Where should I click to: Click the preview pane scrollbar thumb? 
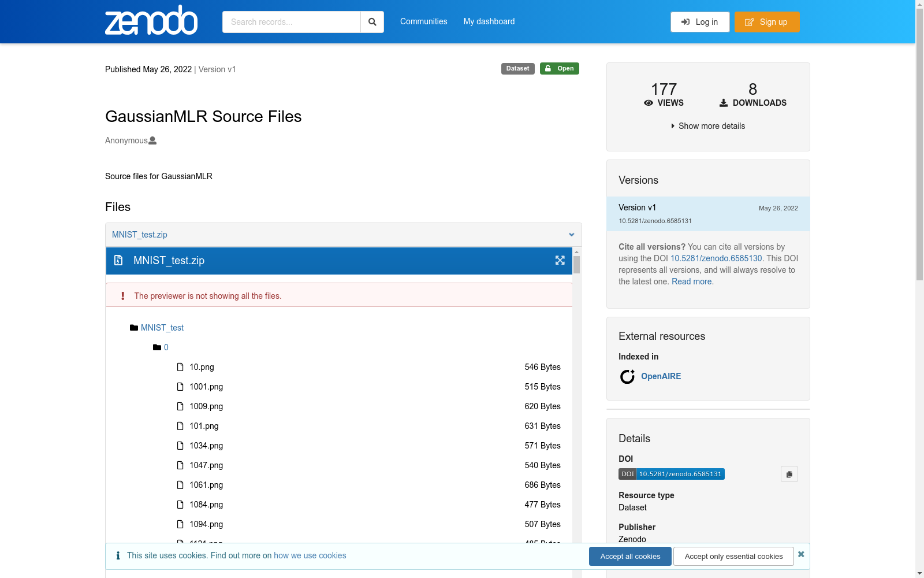[x=576, y=265]
